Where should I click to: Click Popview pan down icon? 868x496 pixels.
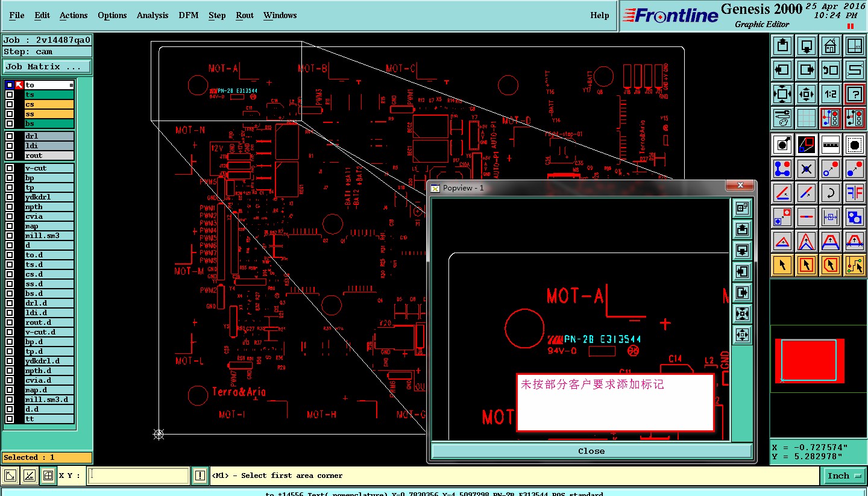742,250
